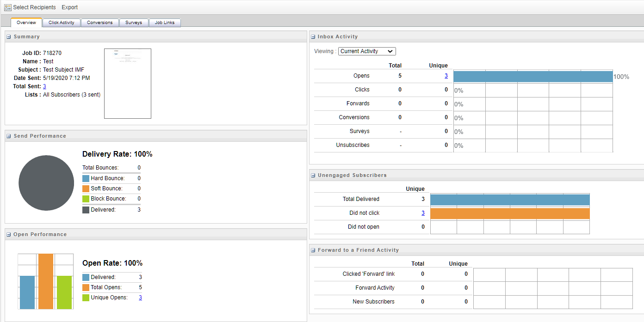Click the Conversions row in Inbox Activity
The width and height of the screenshot is (644, 322).
(x=354, y=117)
